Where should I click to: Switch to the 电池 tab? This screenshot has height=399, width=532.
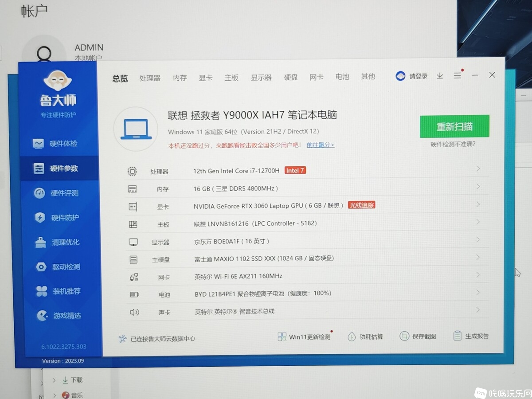(342, 77)
